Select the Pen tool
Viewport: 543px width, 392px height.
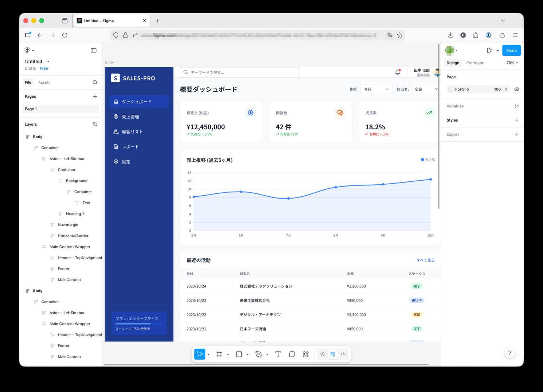coord(259,354)
